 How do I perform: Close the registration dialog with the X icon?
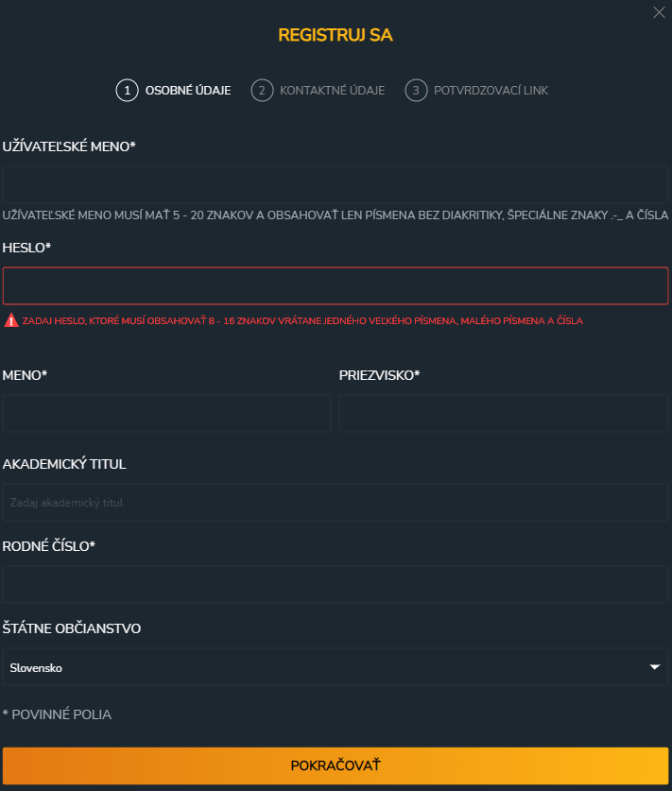(x=659, y=12)
